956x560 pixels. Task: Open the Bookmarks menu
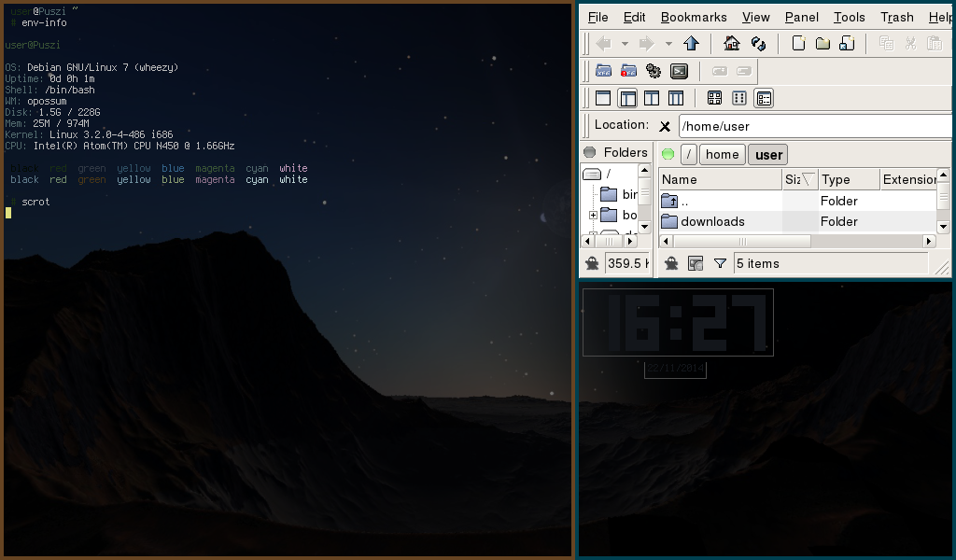(693, 17)
